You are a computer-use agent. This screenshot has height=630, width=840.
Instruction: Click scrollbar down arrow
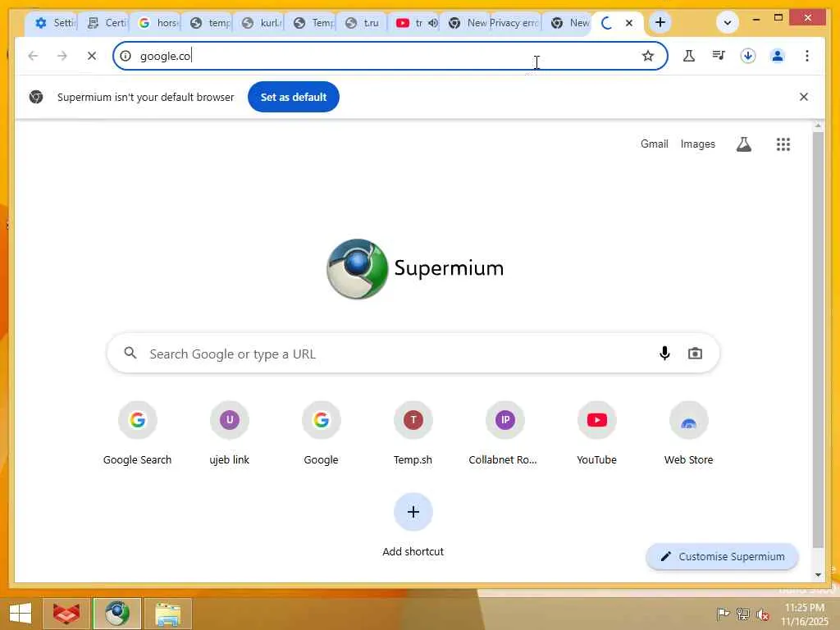click(818, 575)
